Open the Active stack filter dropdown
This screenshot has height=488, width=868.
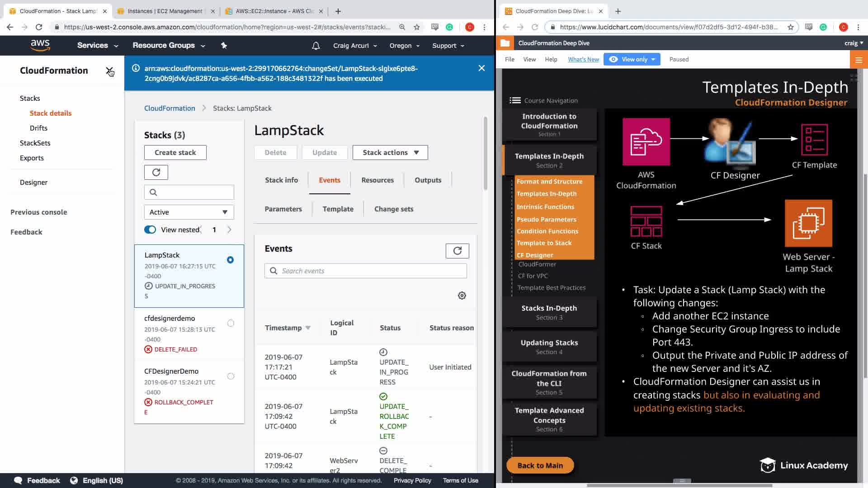(189, 212)
